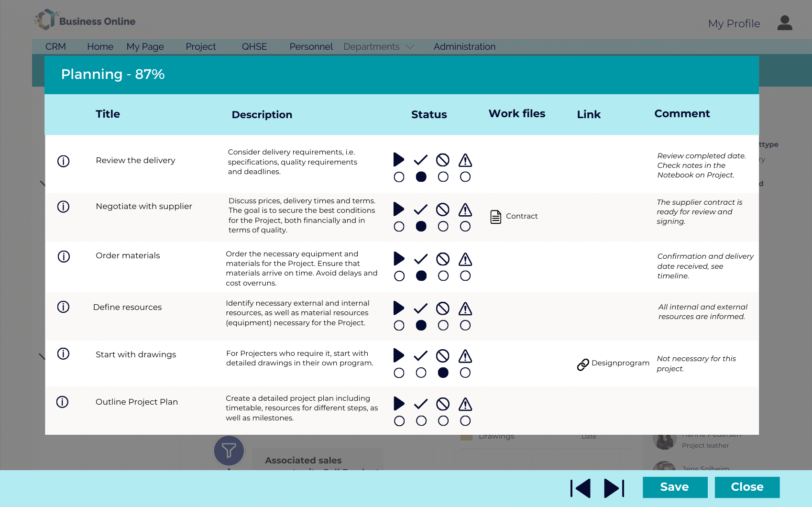Open info icon for Negotiate with supplier
The image size is (812, 507).
[63, 207]
